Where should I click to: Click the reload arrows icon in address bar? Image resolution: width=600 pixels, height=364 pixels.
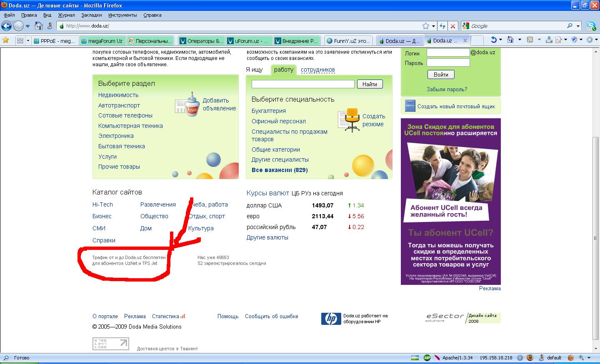tap(442, 26)
